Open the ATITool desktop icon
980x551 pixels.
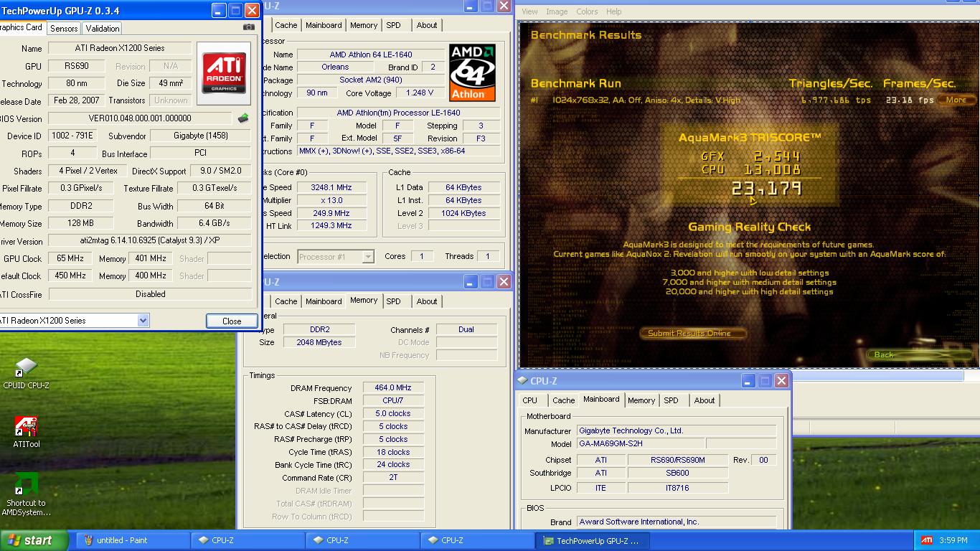click(26, 433)
